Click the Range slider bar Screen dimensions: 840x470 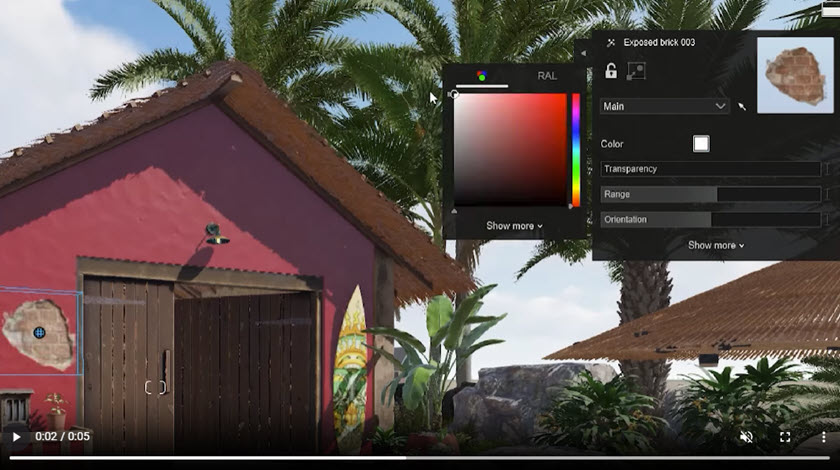click(x=710, y=194)
